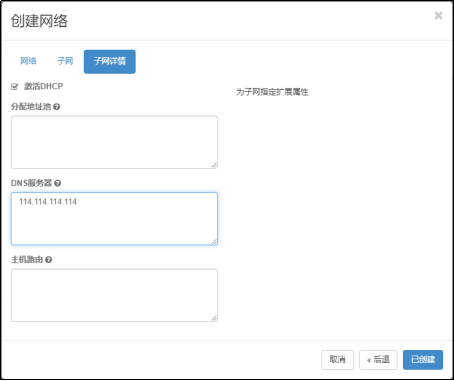
Task: Click the resize handle of 分配地址池 box
Action: (214, 165)
